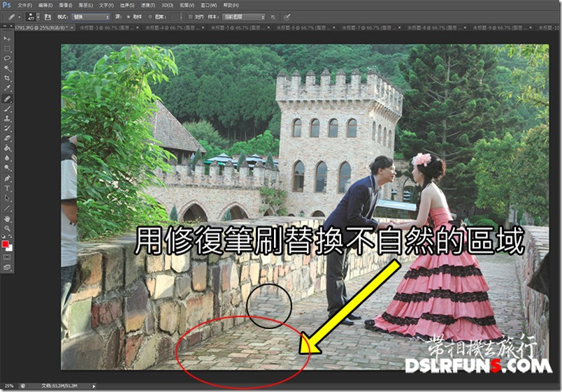Select the Hand tool
Viewport: 562px width, 392px height.
[7, 219]
